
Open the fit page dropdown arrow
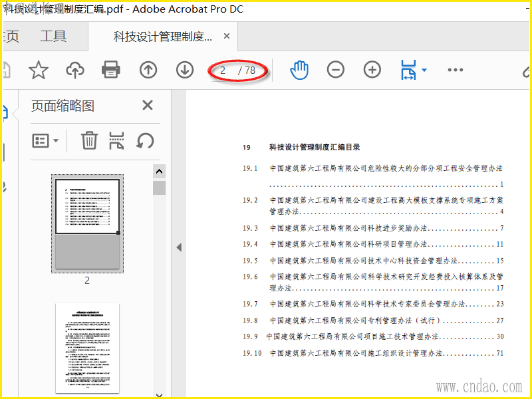424,70
